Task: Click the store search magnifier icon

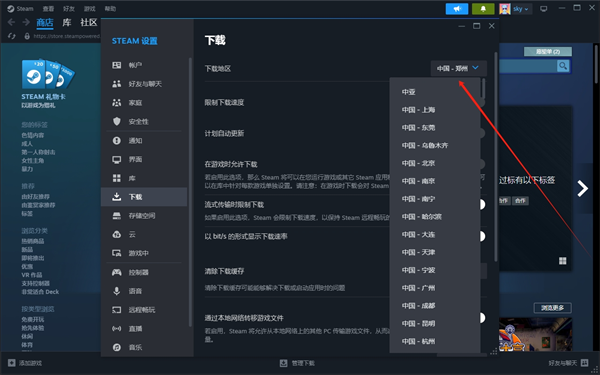Action: (x=563, y=66)
